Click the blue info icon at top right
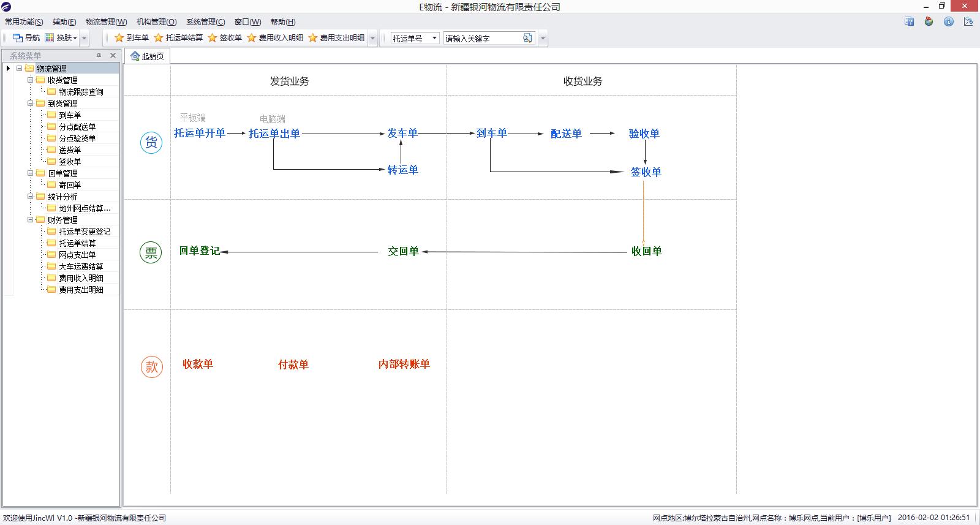 (948, 21)
